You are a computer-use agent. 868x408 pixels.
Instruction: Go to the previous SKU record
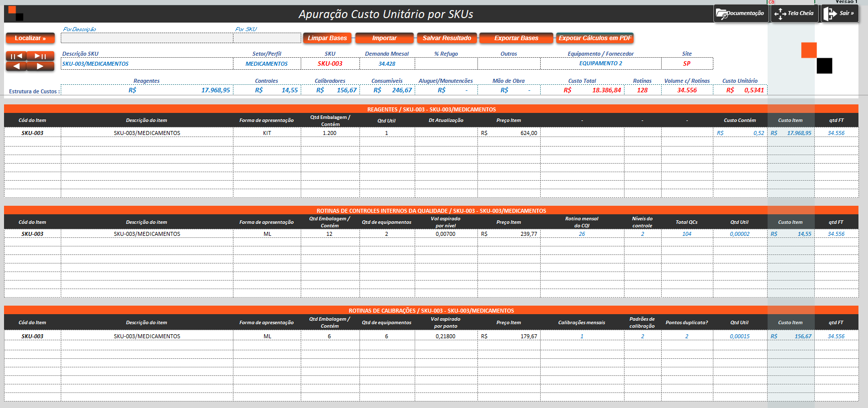click(16, 66)
